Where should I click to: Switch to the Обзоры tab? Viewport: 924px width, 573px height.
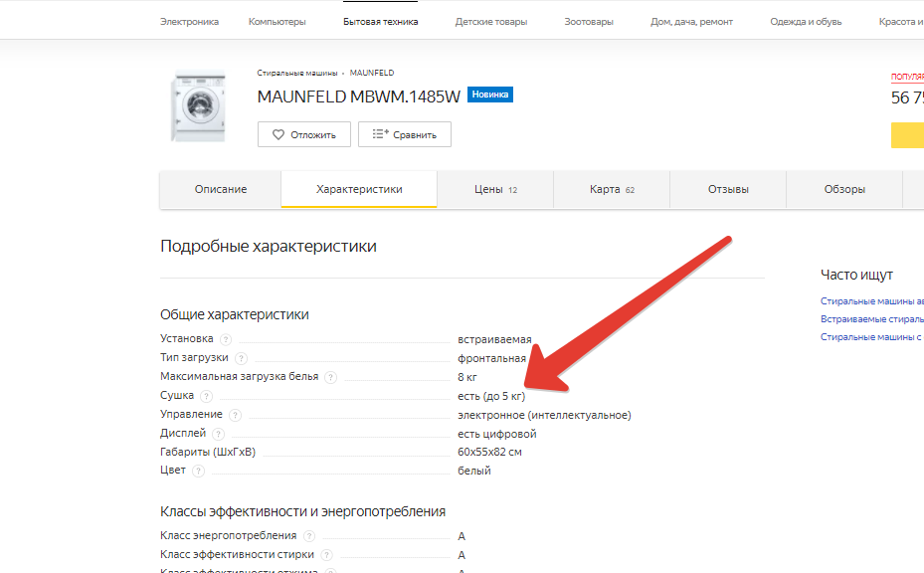pos(844,189)
